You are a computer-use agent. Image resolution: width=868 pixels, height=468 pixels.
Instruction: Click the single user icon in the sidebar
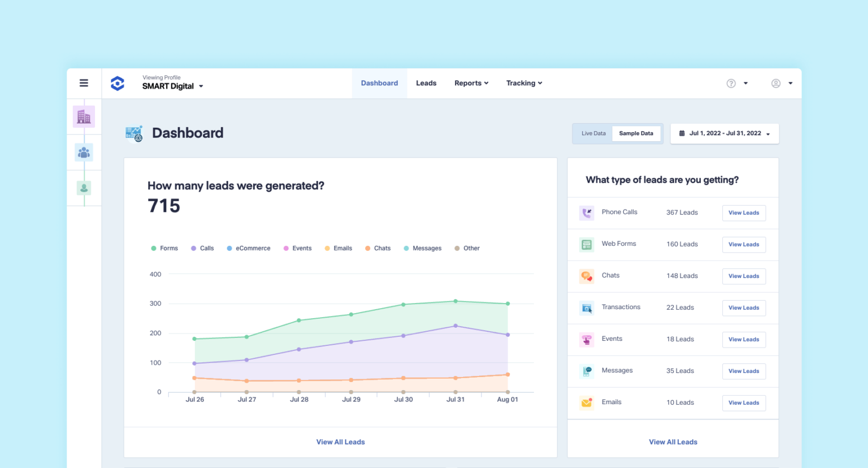[x=84, y=188]
